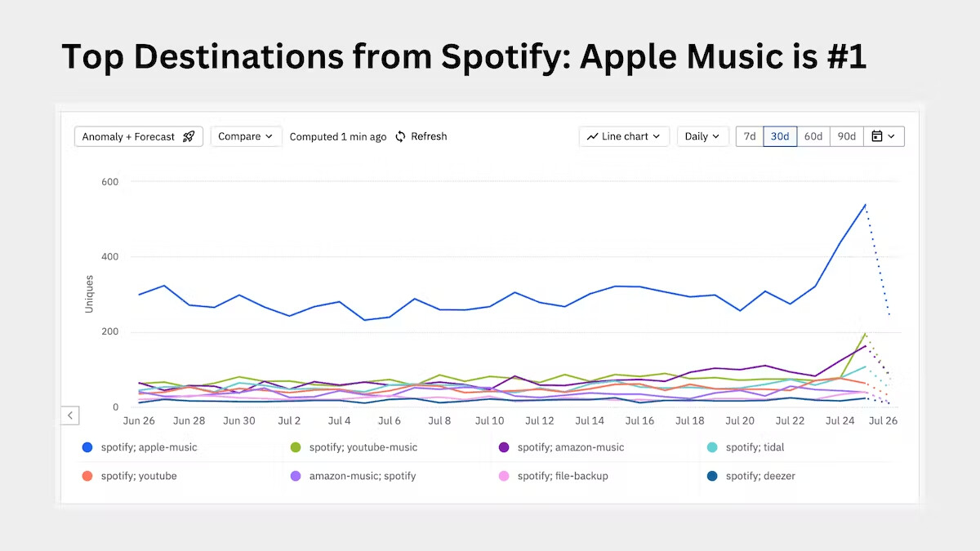980x551 pixels.
Task: Click the 'spotify; deezer' legend label
Action: tap(761, 476)
